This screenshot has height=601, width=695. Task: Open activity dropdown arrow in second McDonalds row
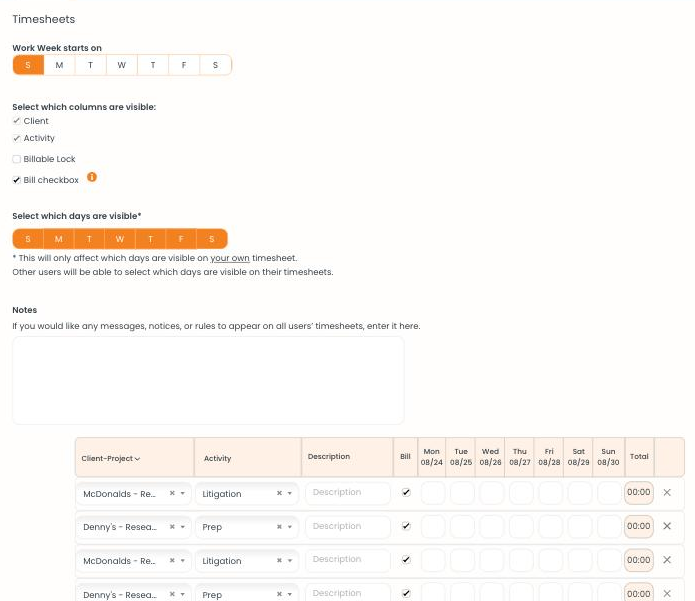[290, 561]
